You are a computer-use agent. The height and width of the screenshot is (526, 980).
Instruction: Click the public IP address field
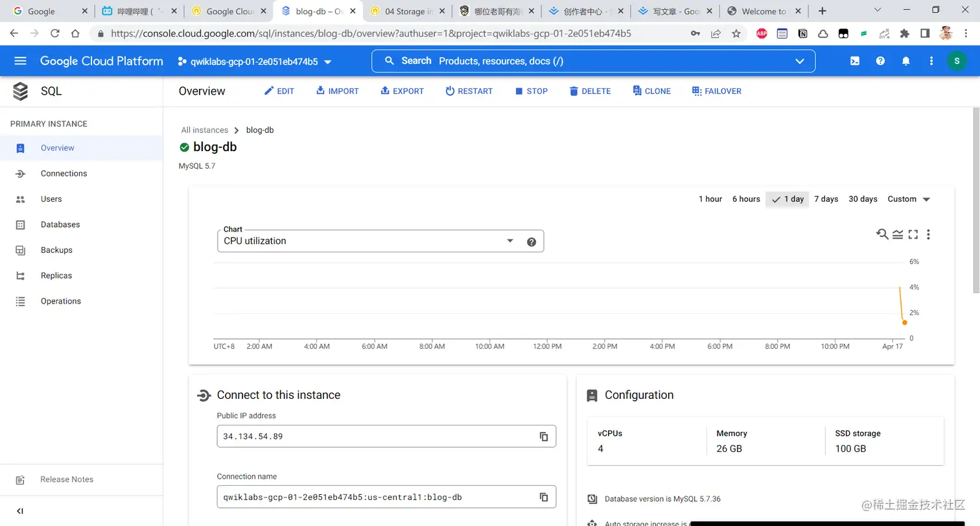click(386, 436)
